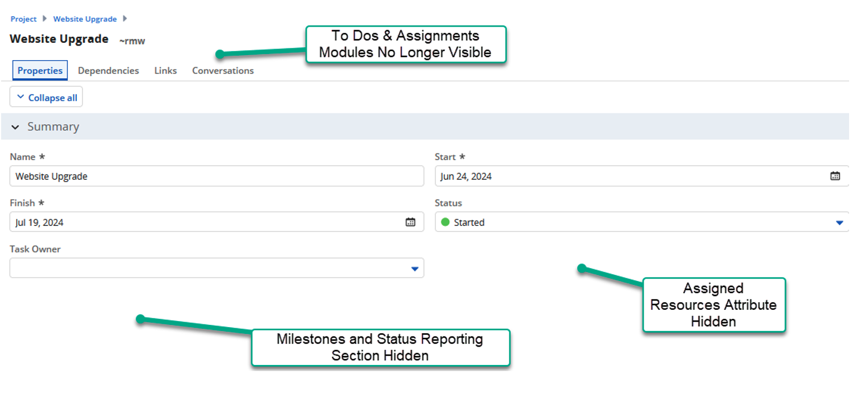Screen dimensions: 868x405
Task: Click the Task Owner field label
Action: (x=35, y=249)
